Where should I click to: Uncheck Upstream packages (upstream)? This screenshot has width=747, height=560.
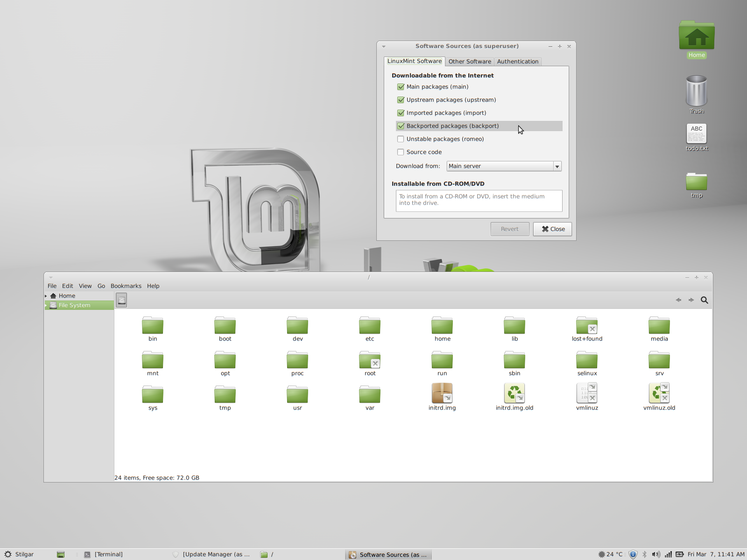pyautogui.click(x=401, y=100)
